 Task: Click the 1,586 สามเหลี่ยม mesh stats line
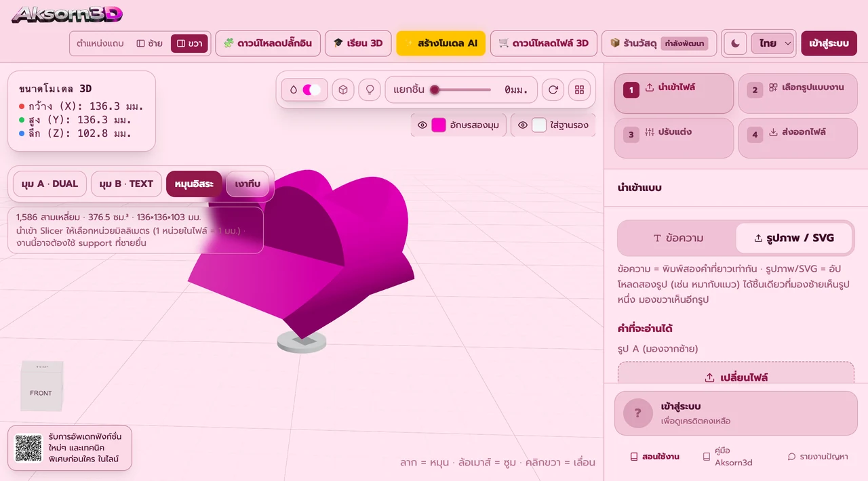tap(108, 217)
